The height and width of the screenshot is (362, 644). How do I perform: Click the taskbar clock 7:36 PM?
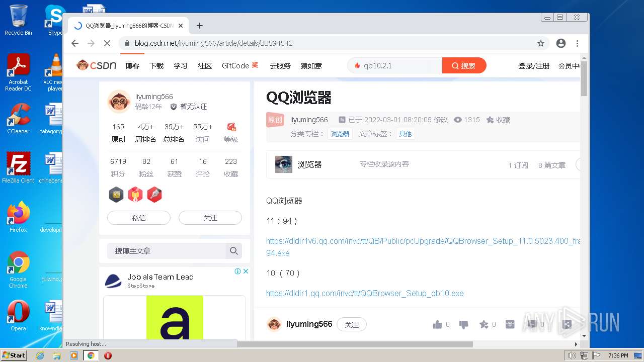(618, 355)
